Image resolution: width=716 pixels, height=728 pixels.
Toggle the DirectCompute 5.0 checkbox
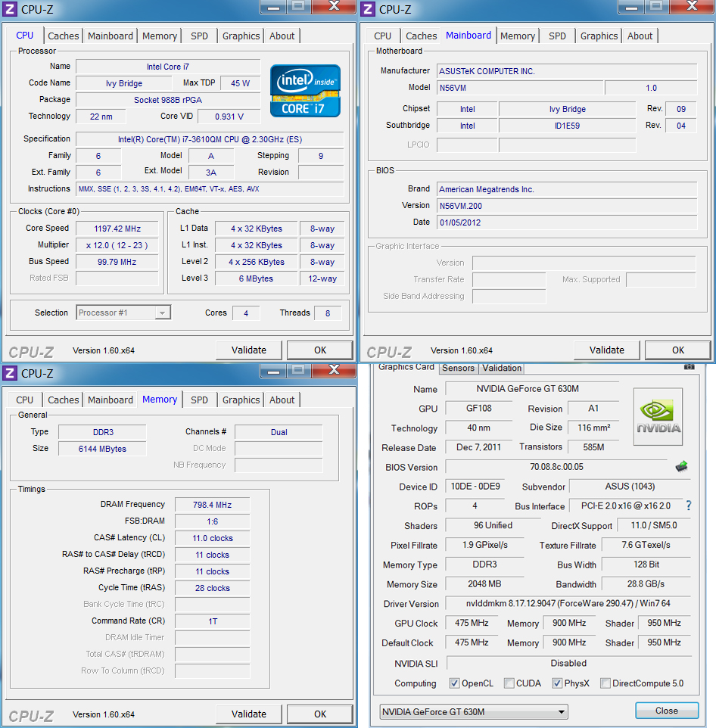605,683
